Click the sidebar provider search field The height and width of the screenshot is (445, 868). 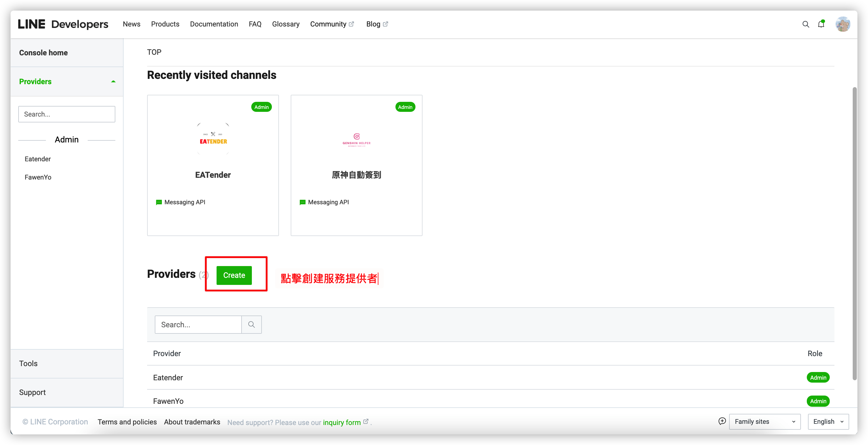pos(67,114)
